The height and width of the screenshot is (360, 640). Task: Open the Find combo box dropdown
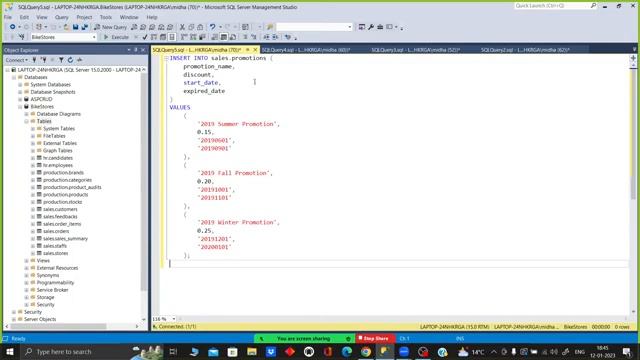coord(349,27)
